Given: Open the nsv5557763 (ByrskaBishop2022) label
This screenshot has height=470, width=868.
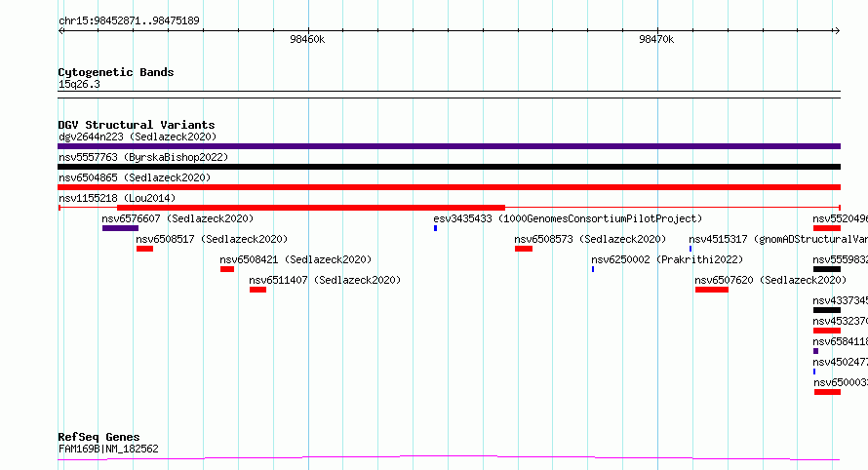Looking at the screenshot, I should pyautogui.click(x=143, y=157).
